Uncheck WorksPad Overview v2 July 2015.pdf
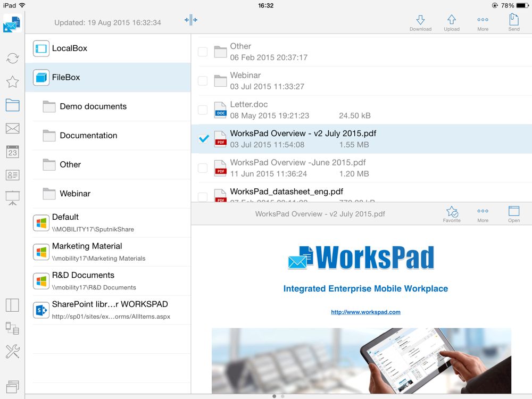This screenshot has width=532, height=399. (x=204, y=139)
